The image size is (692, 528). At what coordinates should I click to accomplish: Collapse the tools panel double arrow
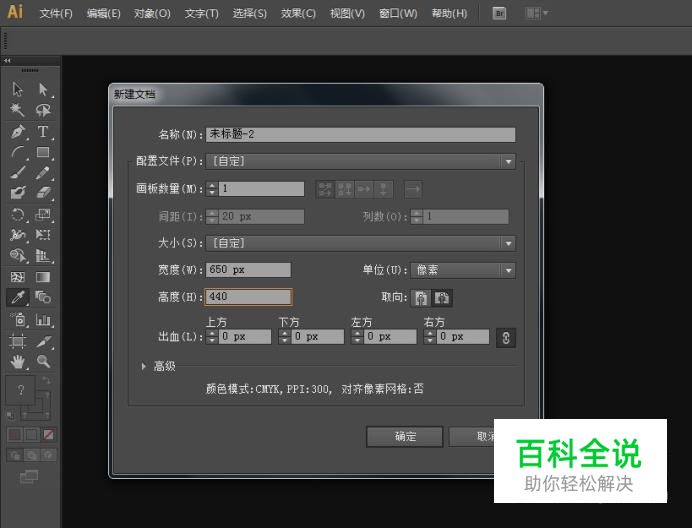coord(7,60)
